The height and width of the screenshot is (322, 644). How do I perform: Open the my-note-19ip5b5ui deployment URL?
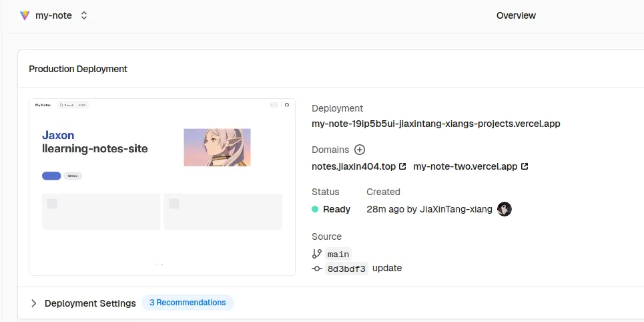pyautogui.click(x=436, y=124)
